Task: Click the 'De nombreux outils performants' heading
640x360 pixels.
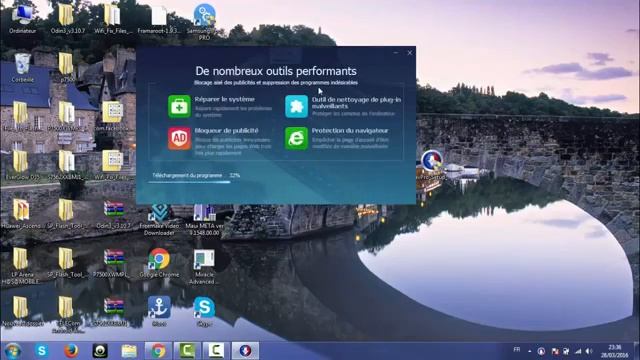Action: pos(276,71)
